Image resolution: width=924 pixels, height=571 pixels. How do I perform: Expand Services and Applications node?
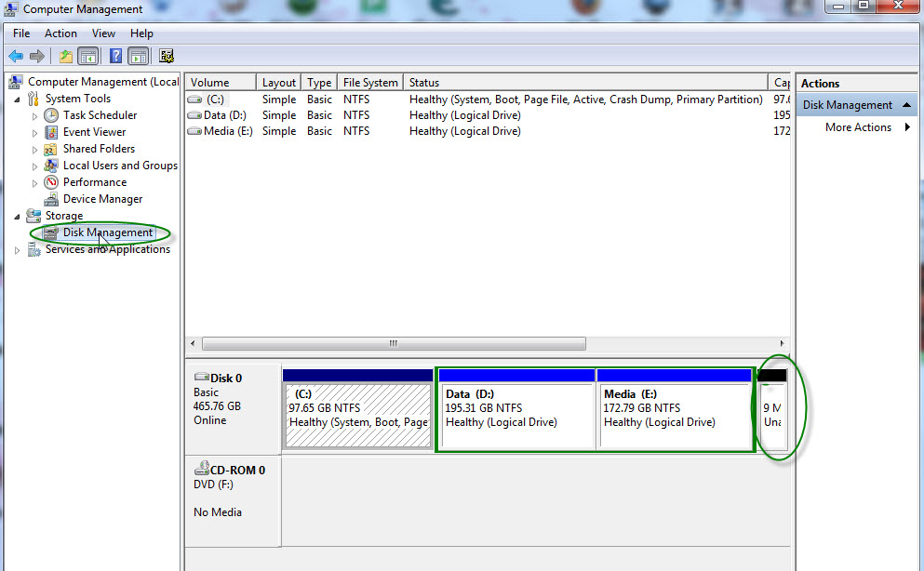click(x=17, y=250)
